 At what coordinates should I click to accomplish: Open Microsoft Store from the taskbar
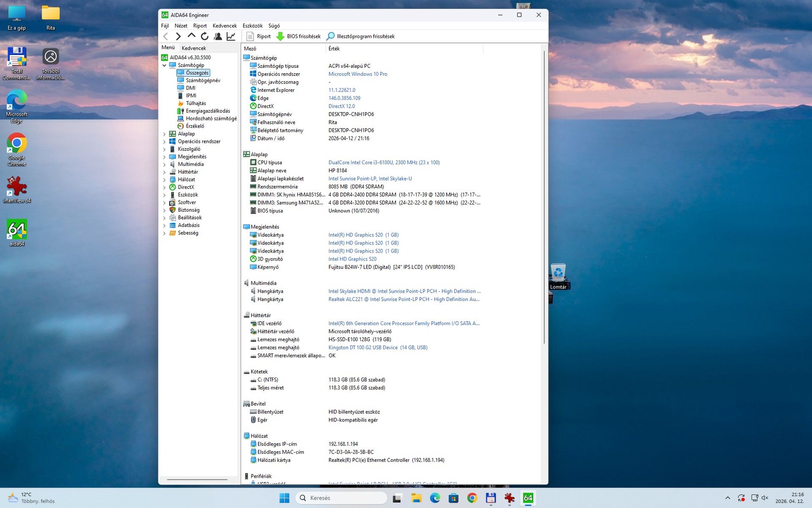[453, 498]
